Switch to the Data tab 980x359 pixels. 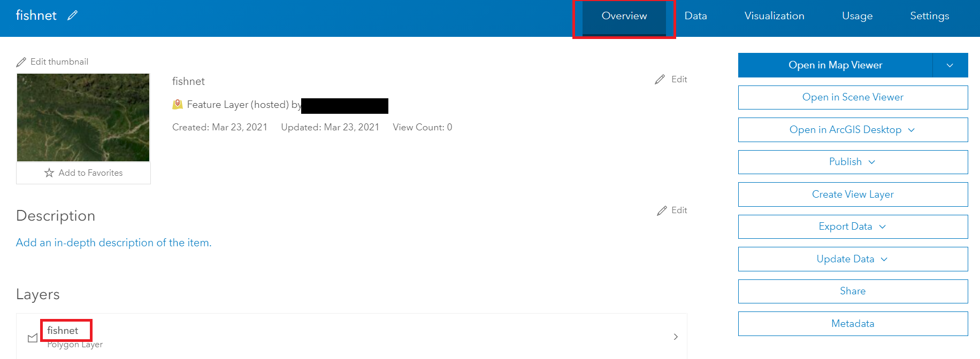695,16
